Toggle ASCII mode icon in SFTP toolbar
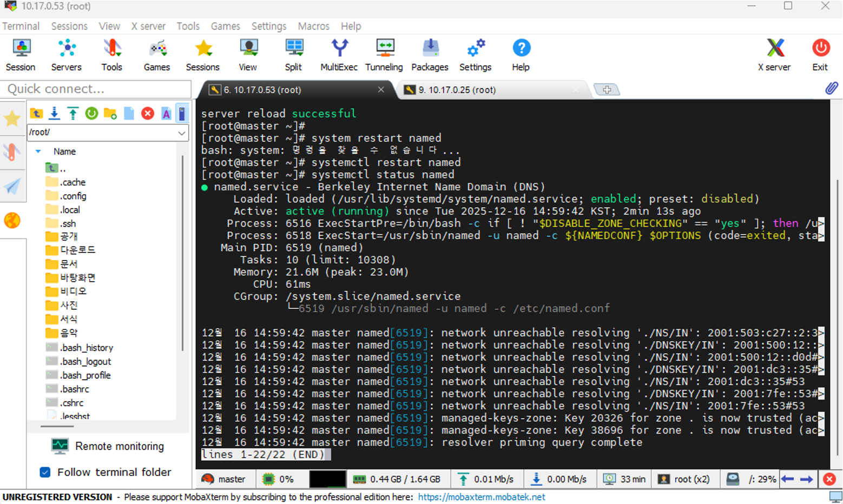 point(166,114)
